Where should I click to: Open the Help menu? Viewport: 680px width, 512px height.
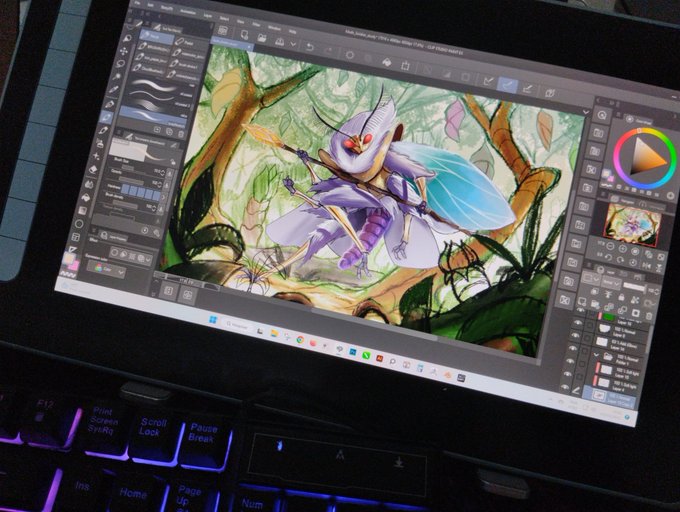(x=293, y=31)
